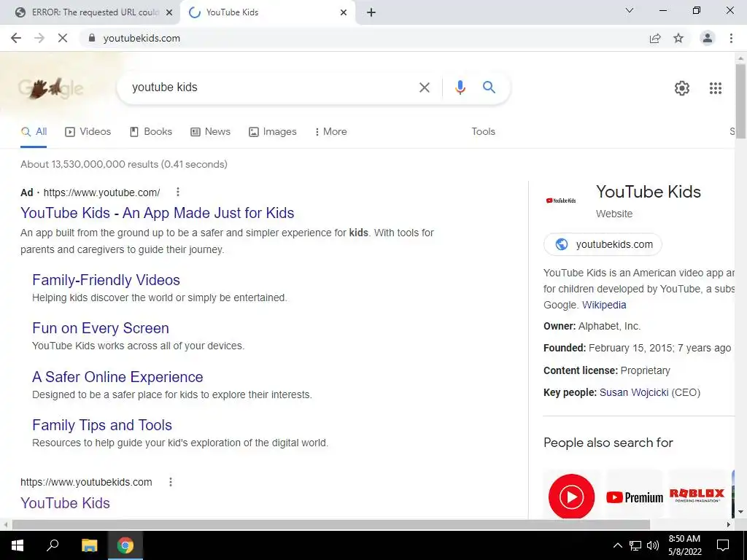Bookmark this page with the star icon

(x=678, y=38)
